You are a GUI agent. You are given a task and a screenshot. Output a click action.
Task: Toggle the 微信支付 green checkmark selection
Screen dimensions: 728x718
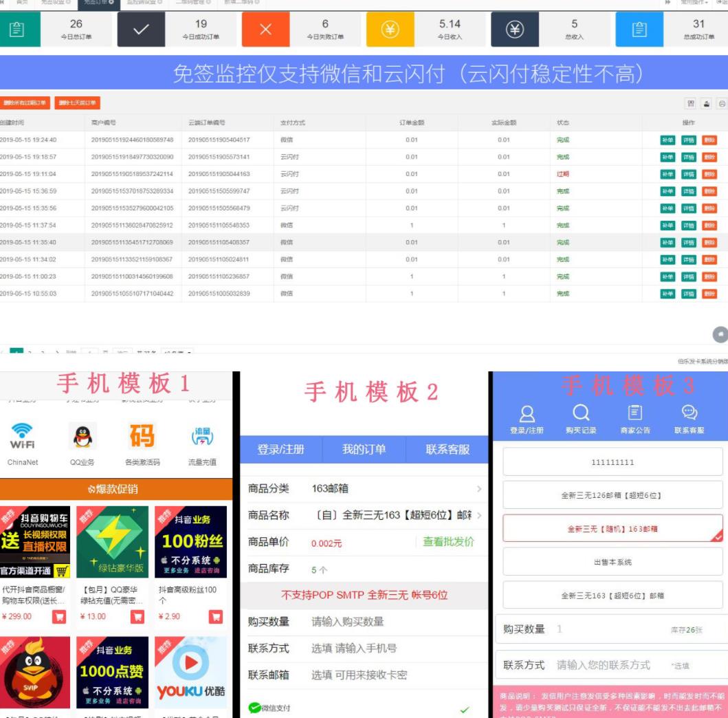465,709
